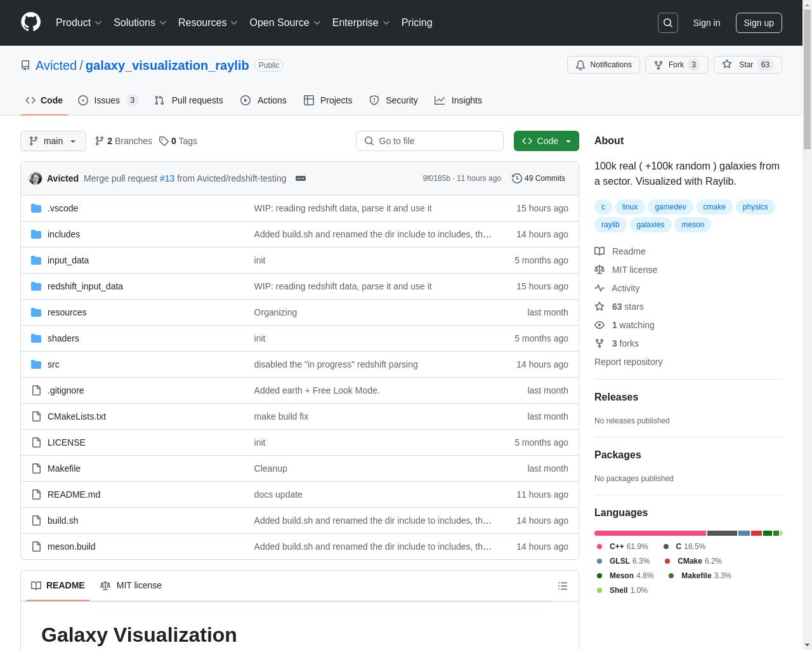
Task: Open the meson.build file
Action: coord(71,547)
